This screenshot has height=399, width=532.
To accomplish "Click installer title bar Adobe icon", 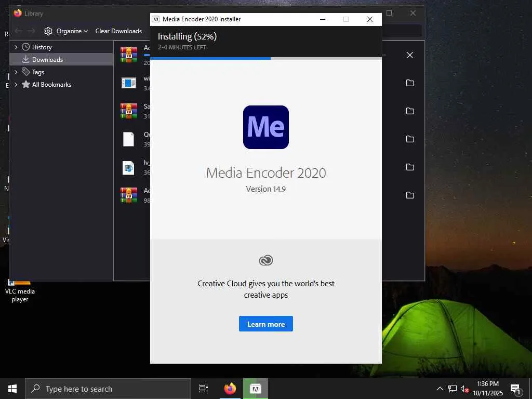I will [x=156, y=19].
